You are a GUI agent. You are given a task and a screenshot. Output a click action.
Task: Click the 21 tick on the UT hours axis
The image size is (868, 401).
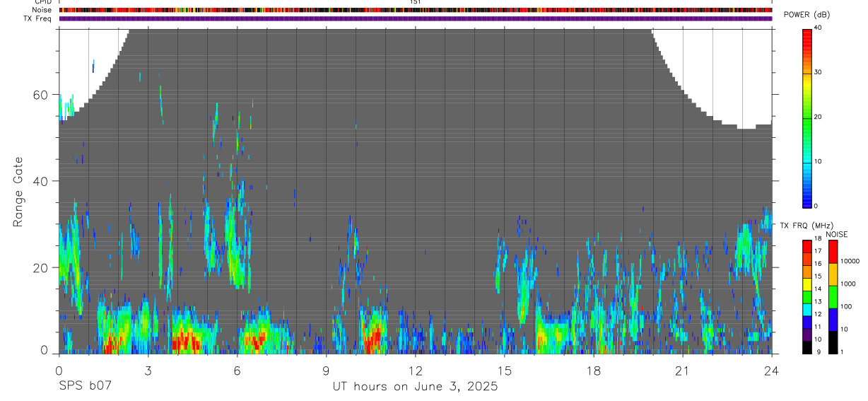(x=682, y=370)
